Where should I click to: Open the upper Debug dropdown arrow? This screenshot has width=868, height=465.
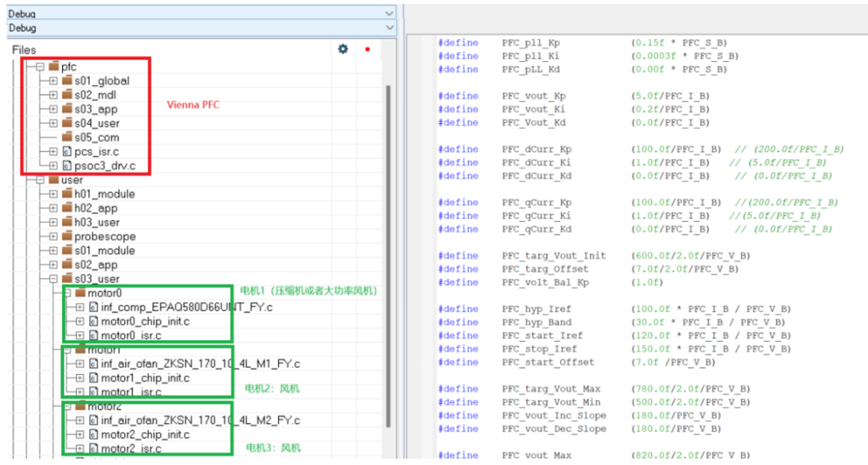pos(390,13)
